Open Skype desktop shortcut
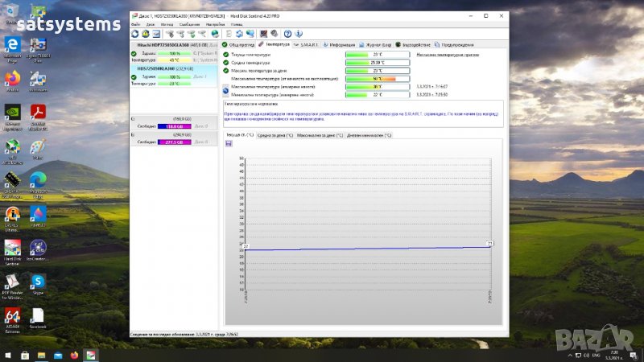Image resolution: width=644 pixels, height=362 pixels. click(x=38, y=281)
